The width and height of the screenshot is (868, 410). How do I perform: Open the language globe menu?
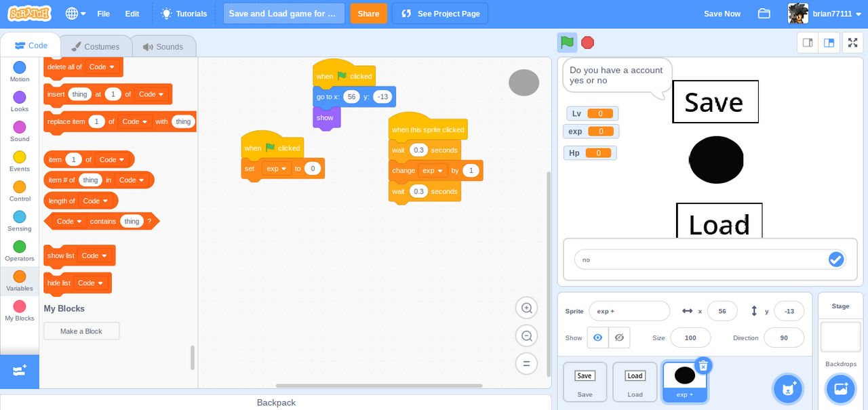tap(75, 14)
